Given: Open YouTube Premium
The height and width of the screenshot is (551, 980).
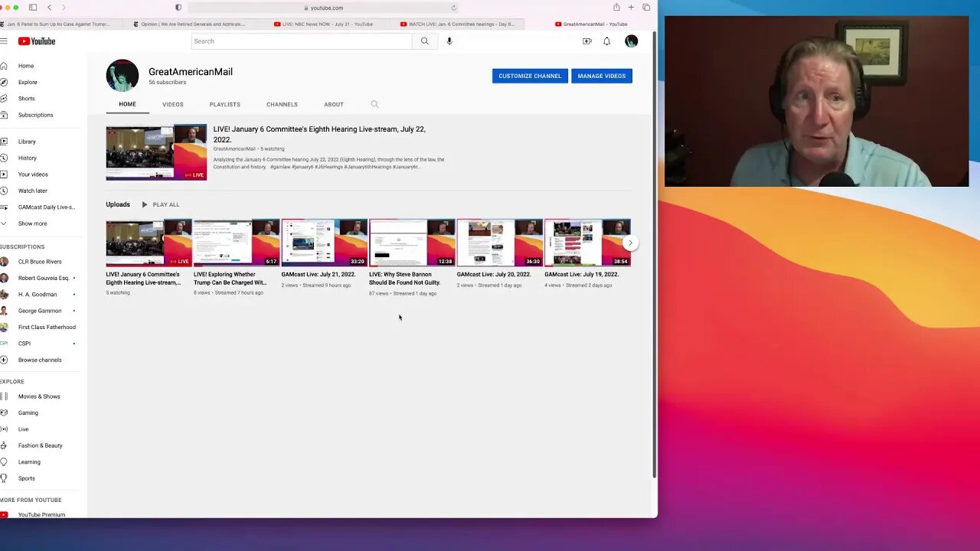Looking at the screenshot, I should pyautogui.click(x=42, y=514).
